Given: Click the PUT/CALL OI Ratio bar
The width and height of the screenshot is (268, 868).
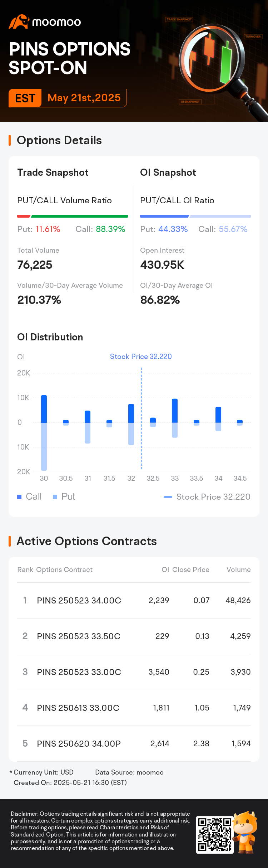Looking at the screenshot, I should (x=195, y=216).
